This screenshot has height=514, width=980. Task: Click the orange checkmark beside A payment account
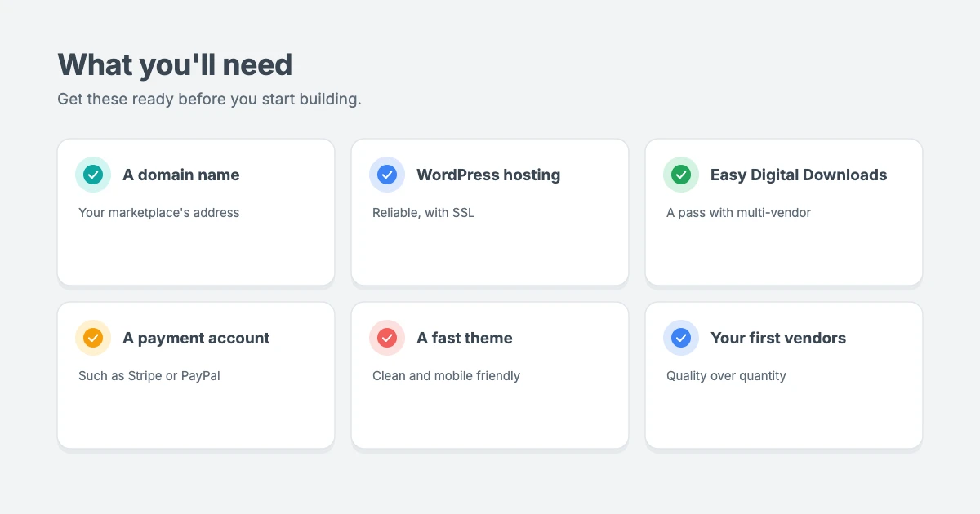click(93, 338)
